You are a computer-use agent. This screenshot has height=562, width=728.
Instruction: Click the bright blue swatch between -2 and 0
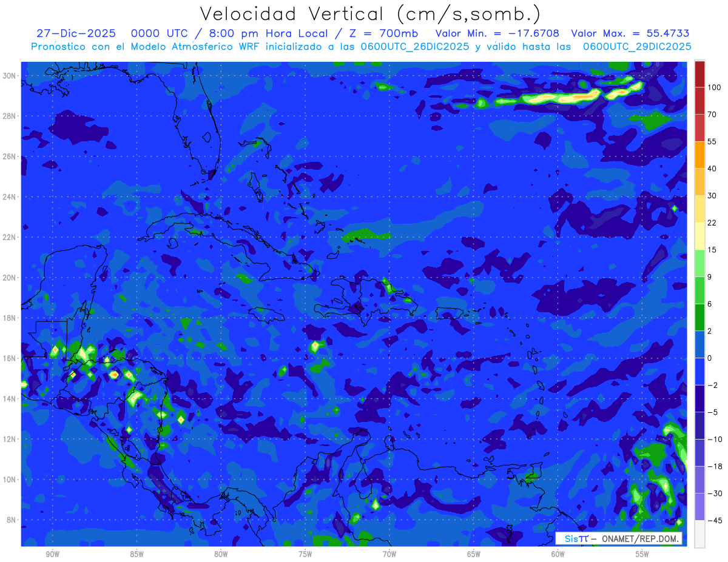[x=699, y=371]
